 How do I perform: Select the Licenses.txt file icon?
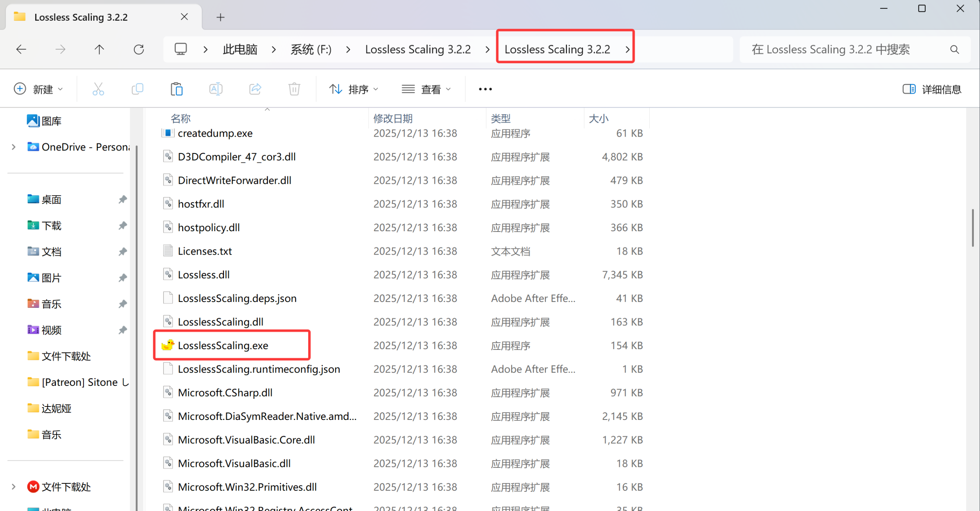point(168,251)
